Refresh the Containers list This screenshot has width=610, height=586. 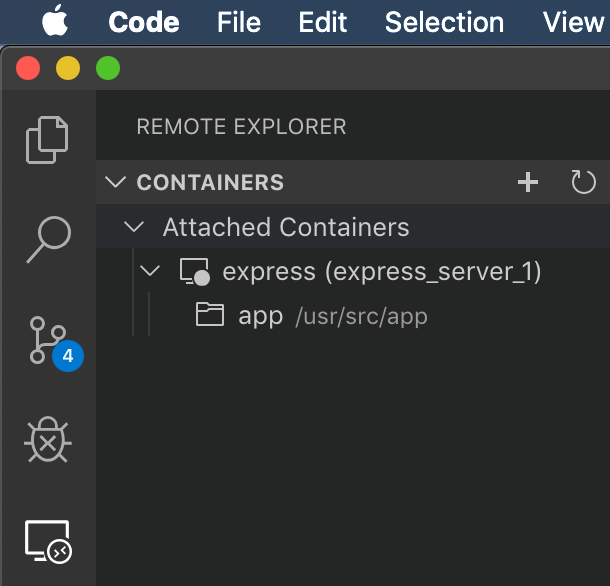[583, 182]
